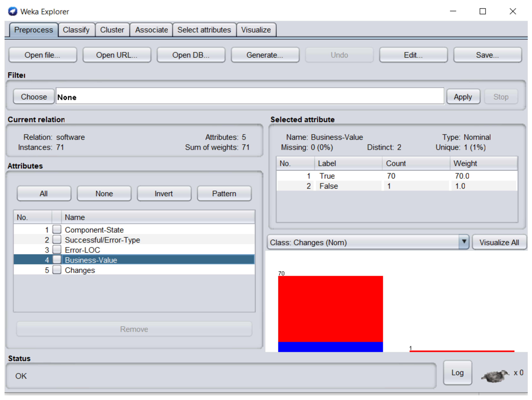
Task: Click the filter None text field
Action: pos(250,97)
